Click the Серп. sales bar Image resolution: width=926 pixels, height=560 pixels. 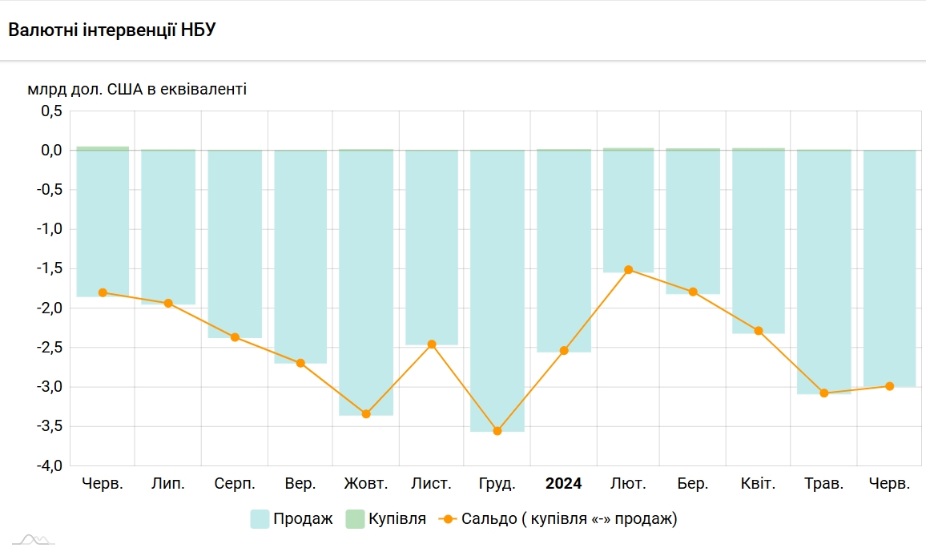coord(235,244)
